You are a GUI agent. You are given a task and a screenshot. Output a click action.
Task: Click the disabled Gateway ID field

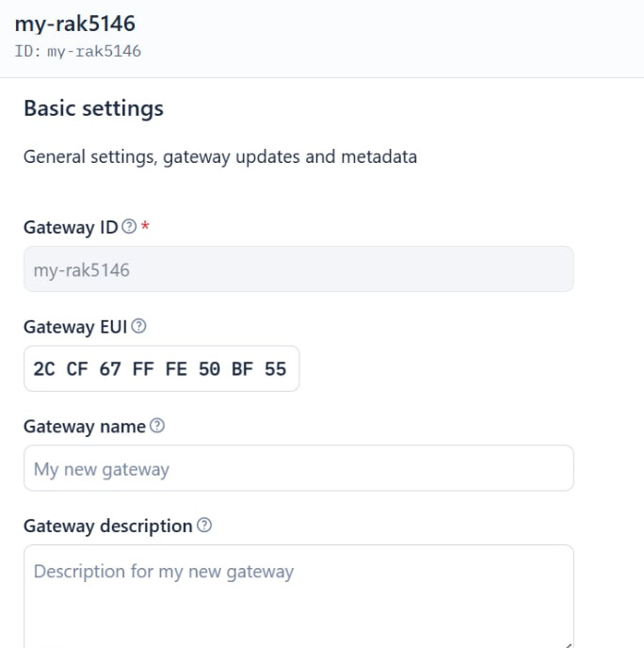tap(298, 269)
